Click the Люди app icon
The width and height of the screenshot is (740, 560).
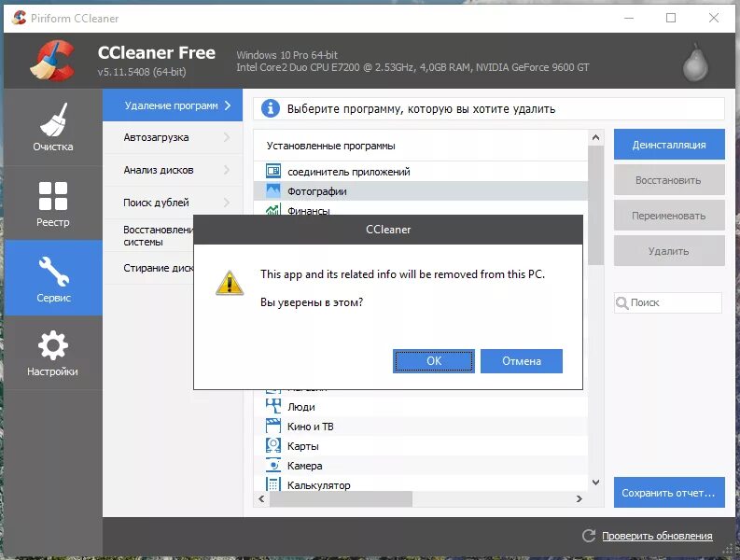coord(273,406)
